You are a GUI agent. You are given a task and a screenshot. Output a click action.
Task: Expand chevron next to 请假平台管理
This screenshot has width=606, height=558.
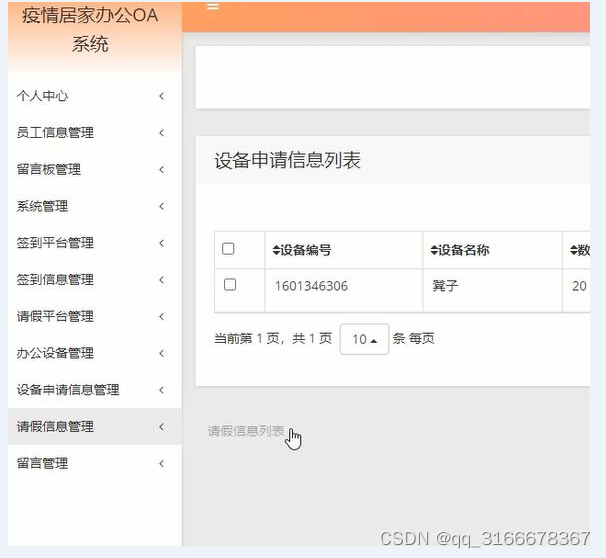click(162, 316)
